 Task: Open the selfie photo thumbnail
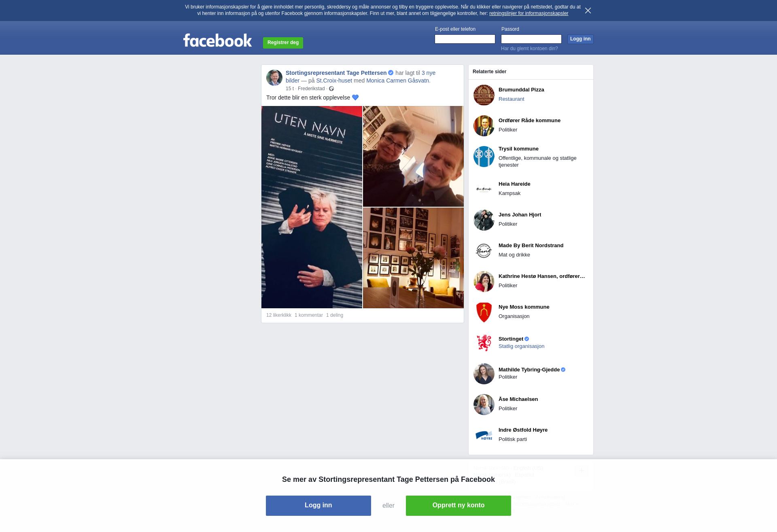pyautogui.click(x=413, y=157)
